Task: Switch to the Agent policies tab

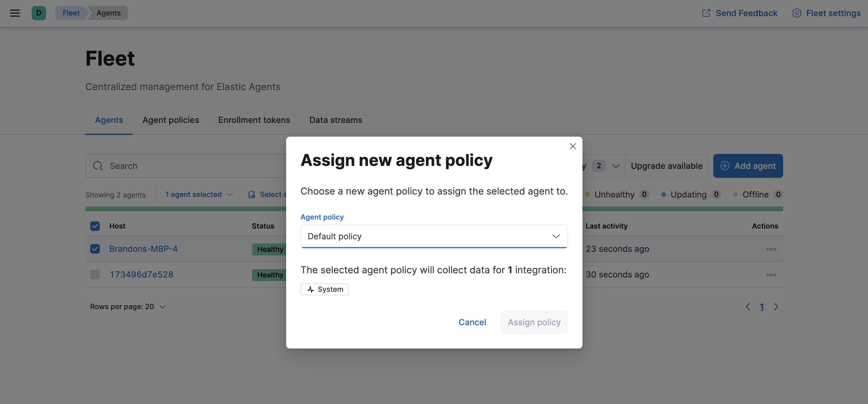Action: pyautogui.click(x=171, y=120)
